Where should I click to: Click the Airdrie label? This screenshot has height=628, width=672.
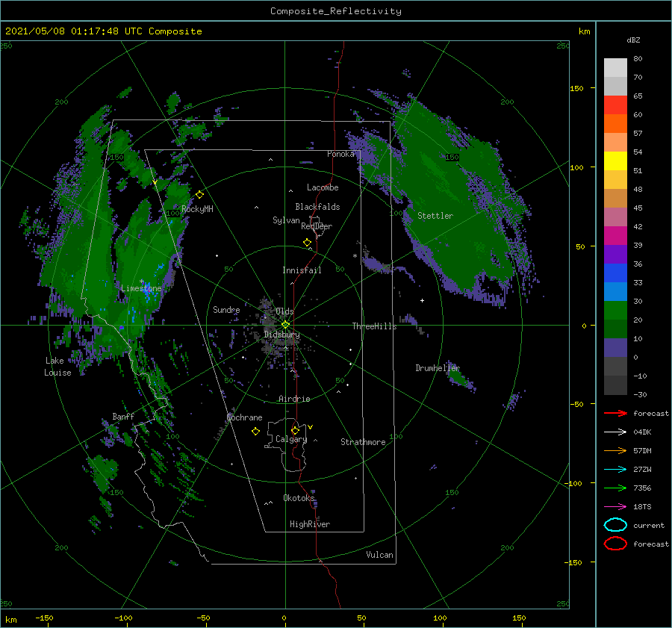point(294,399)
